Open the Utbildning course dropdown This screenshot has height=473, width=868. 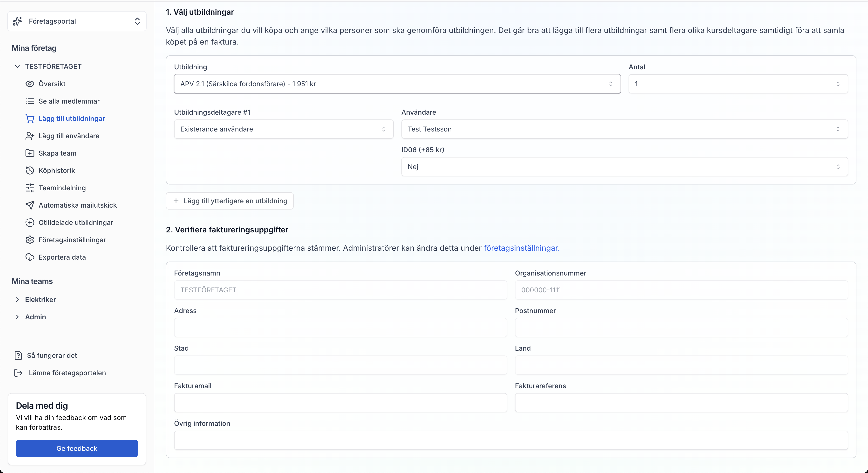coord(397,84)
